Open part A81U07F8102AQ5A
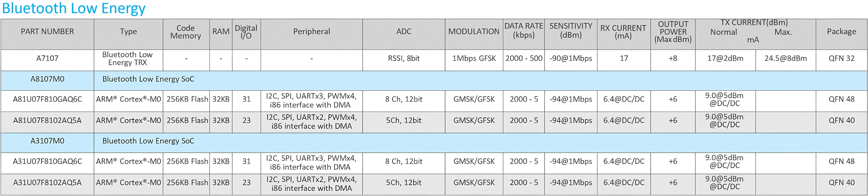The image size is (868, 196). click(x=47, y=120)
